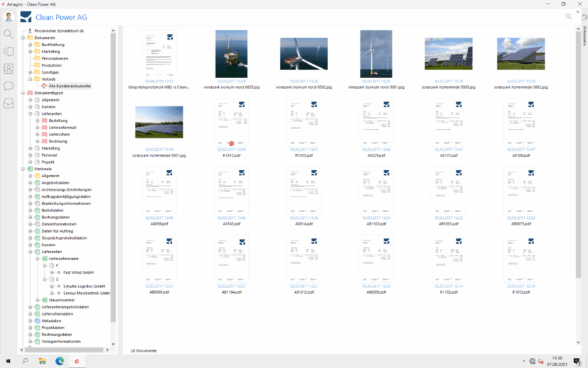The image size is (588, 368).
Task: Open the Dokumentseite side panel tab
Action: (x=584, y=36)
